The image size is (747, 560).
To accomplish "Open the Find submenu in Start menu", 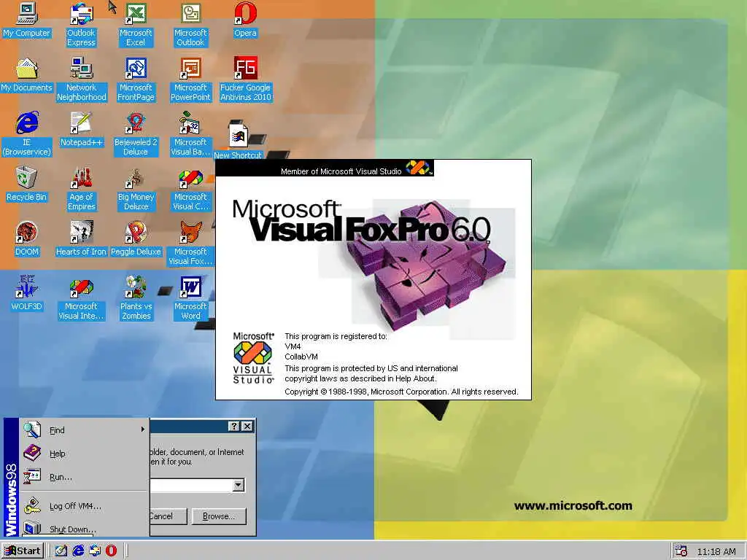I will click(84, 430).
